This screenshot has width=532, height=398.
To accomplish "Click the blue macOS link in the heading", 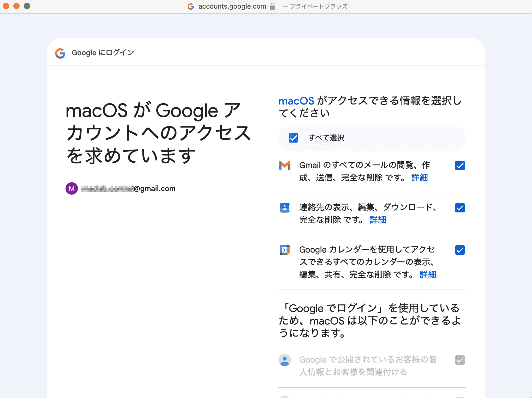I will 296,101.
